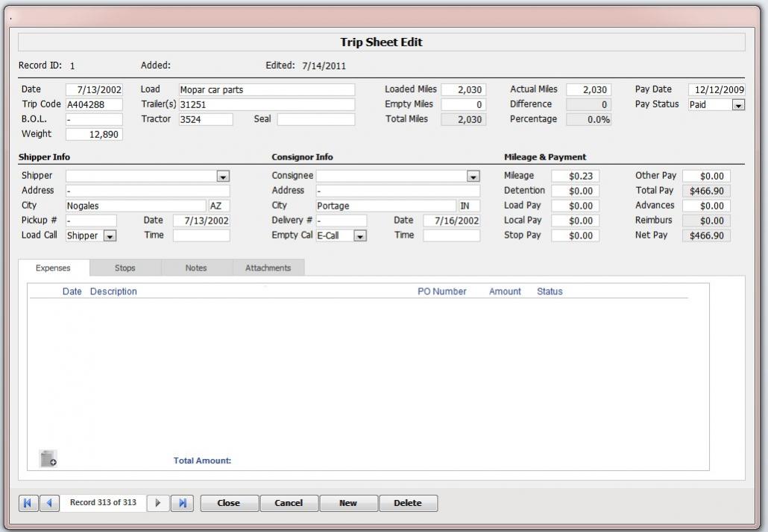Switch to the Notes tab
Screen dimensions: 768x532
(196, 268)
